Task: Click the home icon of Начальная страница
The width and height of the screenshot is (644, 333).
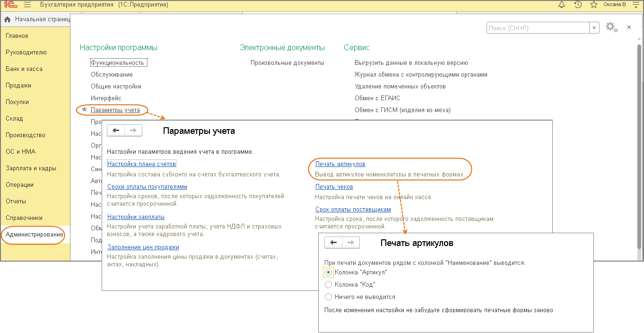Action: [7, 19]
